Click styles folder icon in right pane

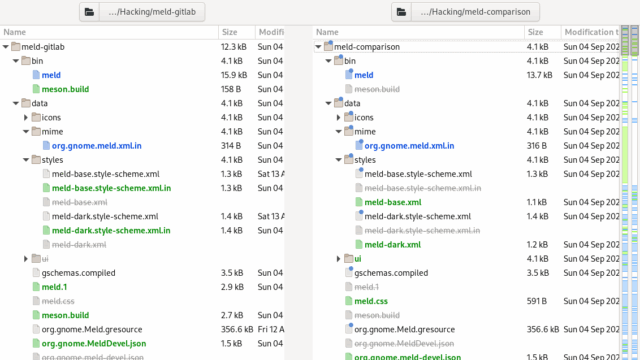coord(349,160)
